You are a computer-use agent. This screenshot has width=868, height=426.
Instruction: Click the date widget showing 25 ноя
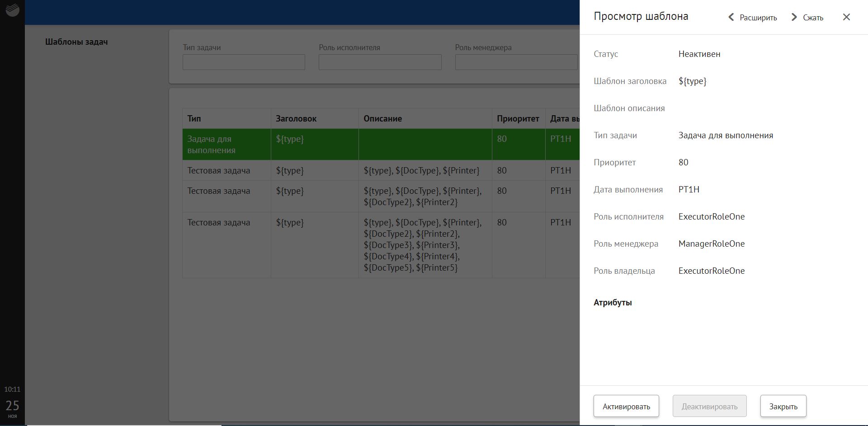[12, 408]
